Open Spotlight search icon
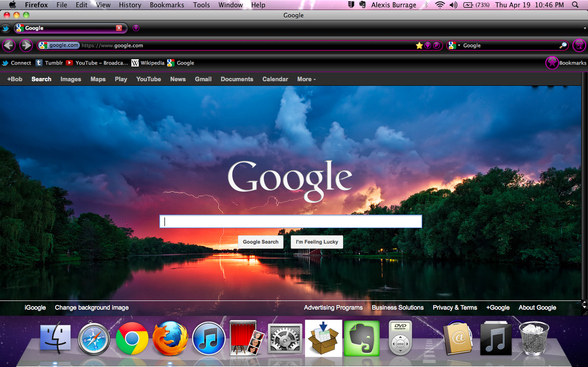588x367 pixels. [x=575, y=5]
